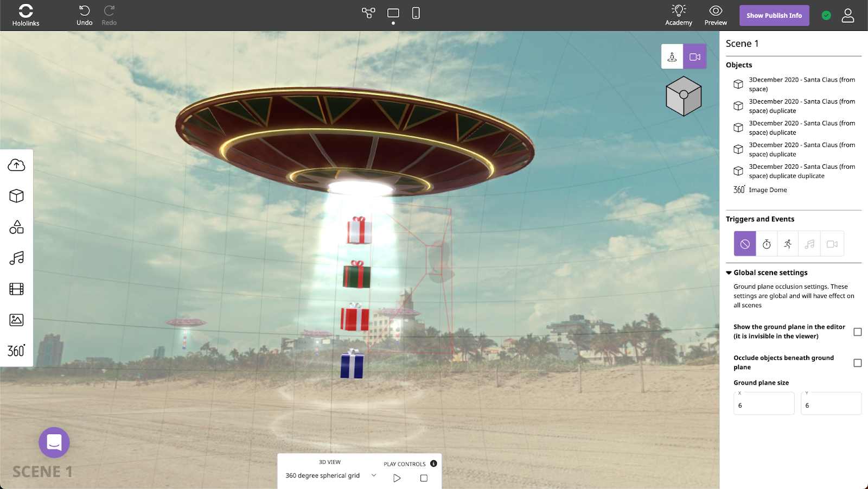Open the music audio library

tap(17, 258)
